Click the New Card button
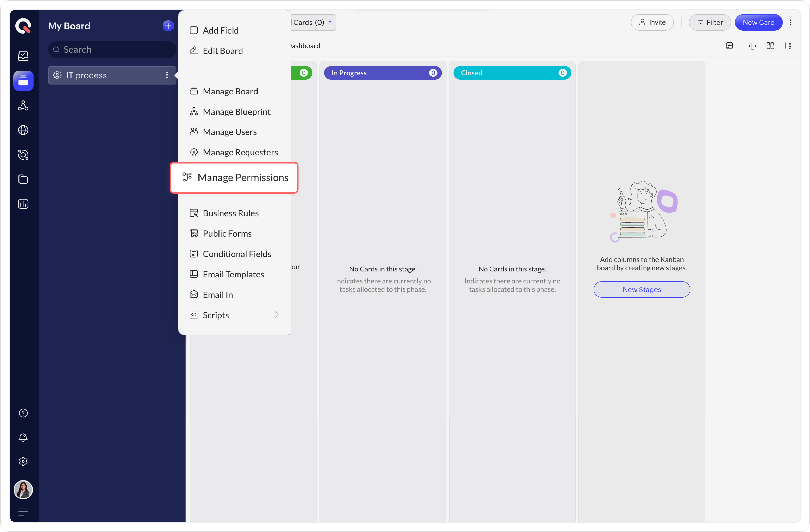The image size is (810, 532). point(758,22)
